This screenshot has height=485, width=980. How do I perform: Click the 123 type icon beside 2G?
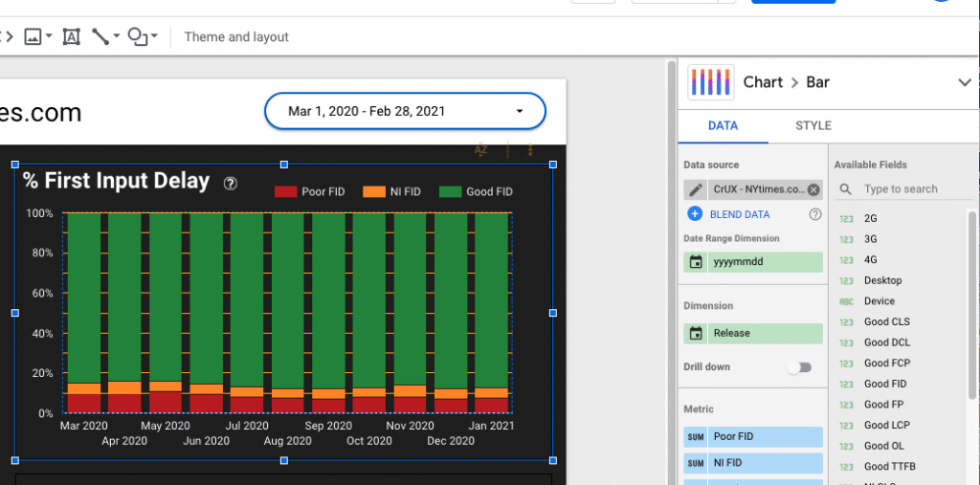846,219
